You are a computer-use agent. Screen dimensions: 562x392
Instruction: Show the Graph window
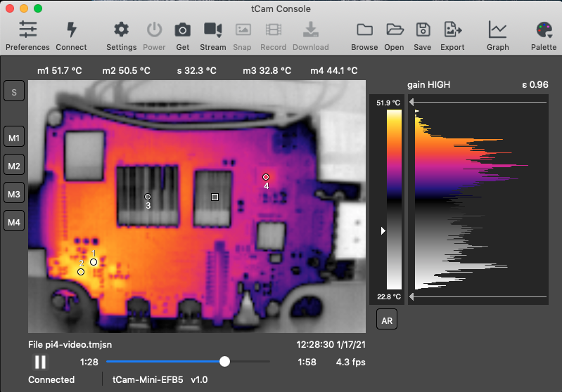(x=497, y=30)
